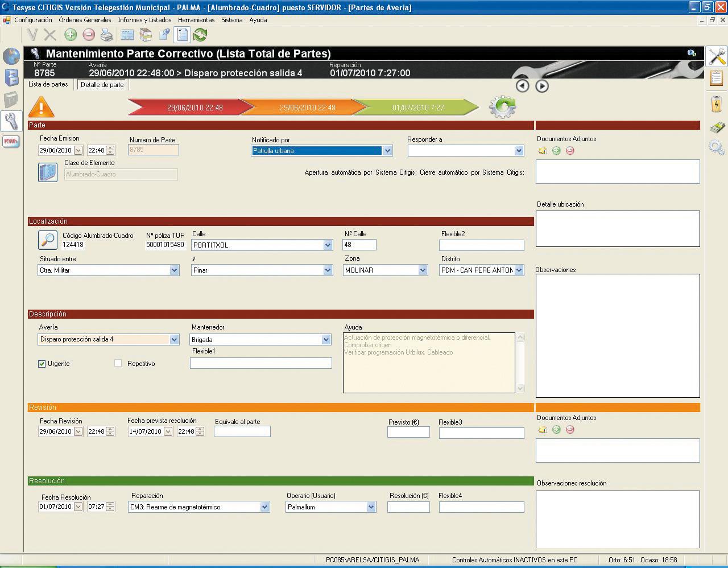The height and width of the screenshot is (568, 728).
Task: Go to the previous parte with left arrow
Action: point(523,86)
